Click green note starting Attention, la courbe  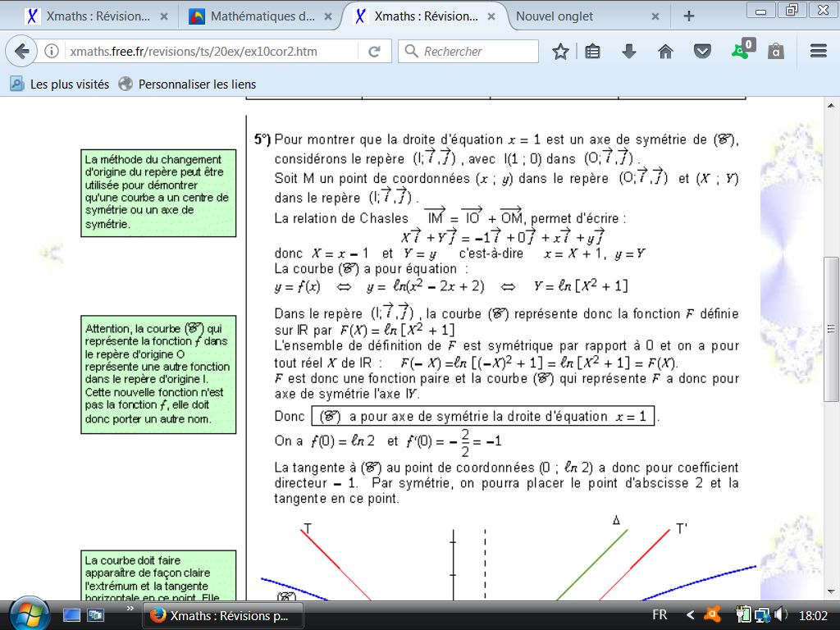tap(158, 374)
